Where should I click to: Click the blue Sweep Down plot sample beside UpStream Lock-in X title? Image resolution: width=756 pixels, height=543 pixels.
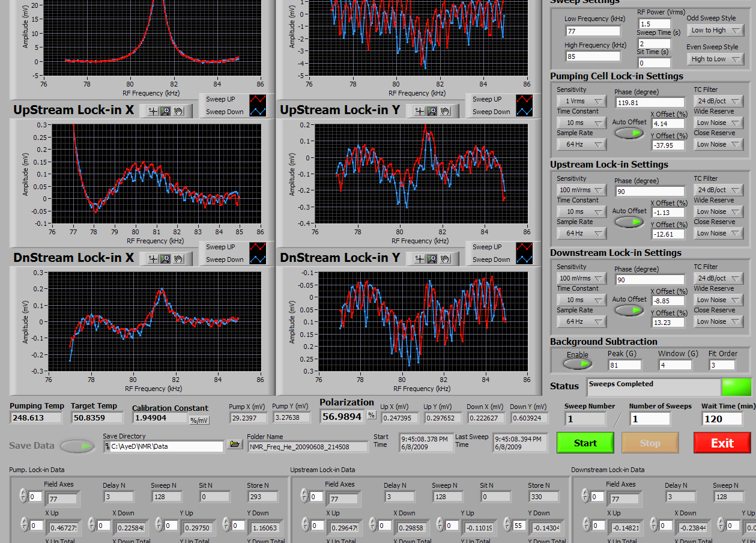tap(257, 112)
